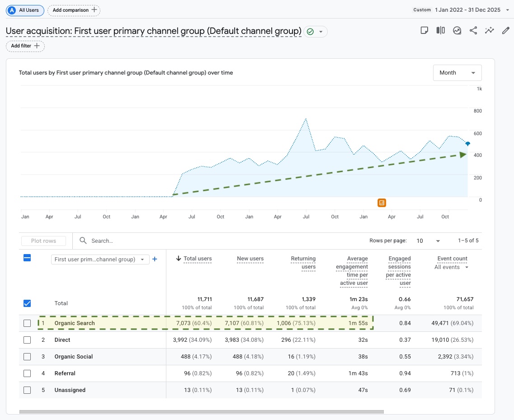This screenshot has height=420, width=514.
Task: Click the Add filter button
Action: [25, 46]
